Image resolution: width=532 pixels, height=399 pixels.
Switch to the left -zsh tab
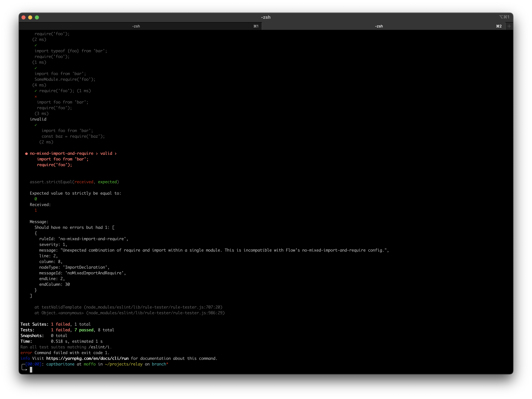[x=136, y=26]
